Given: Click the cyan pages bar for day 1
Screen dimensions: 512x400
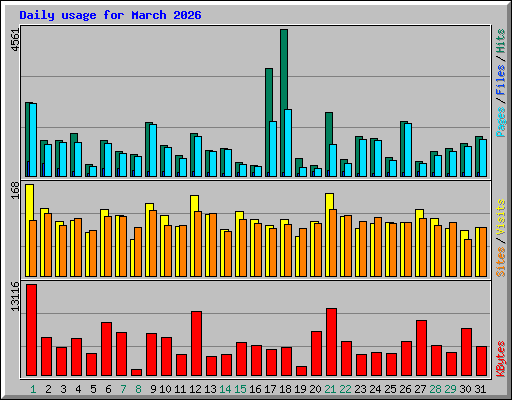Looking at the screenshot, I should pyautogui.click(x=33, y=140).
